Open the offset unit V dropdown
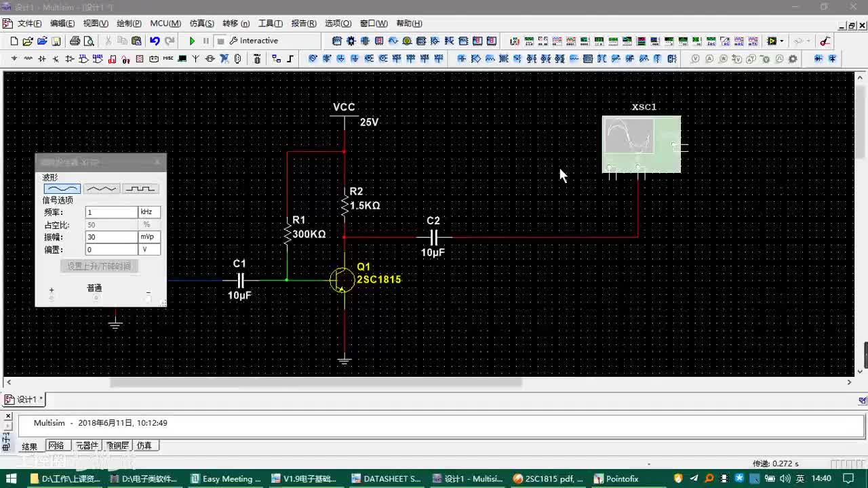The image size is (868, 488). 149,249
